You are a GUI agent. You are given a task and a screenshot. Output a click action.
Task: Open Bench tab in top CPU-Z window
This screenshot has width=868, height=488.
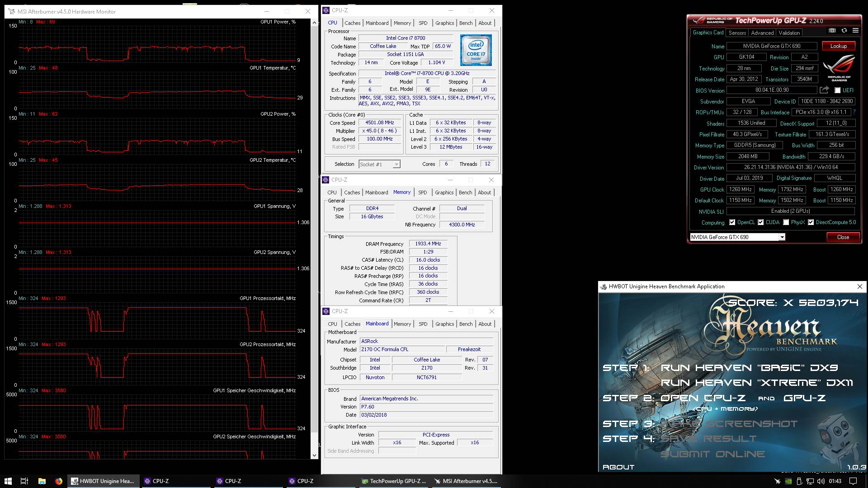tap(466, 23)
